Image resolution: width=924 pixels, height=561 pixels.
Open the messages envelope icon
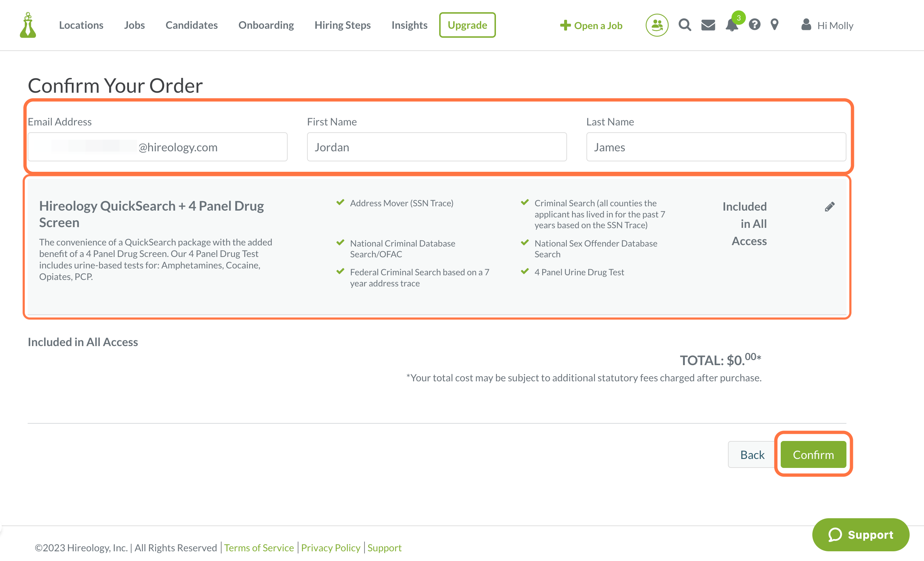click(x=708, y=25)
